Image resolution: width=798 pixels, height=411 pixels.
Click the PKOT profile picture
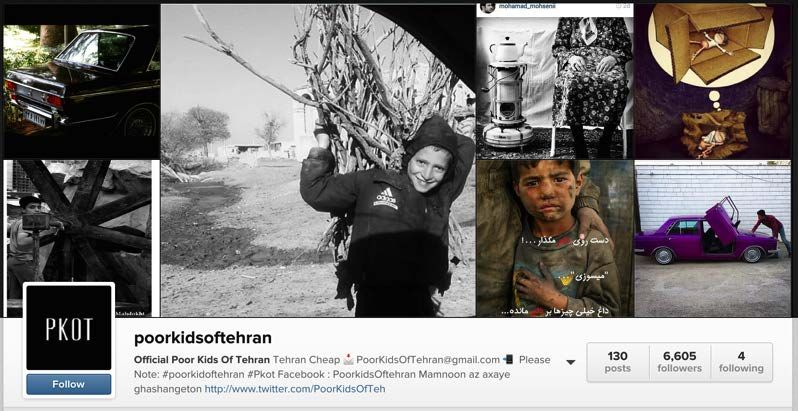click(x=69, y=327)
